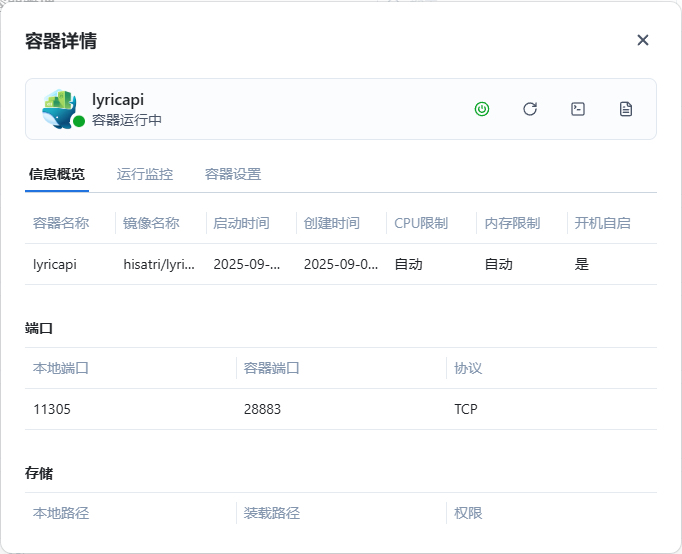Open the 容器设置 tab
The width and height of the screenshot is (682, 554).
[x=233, y=174]
